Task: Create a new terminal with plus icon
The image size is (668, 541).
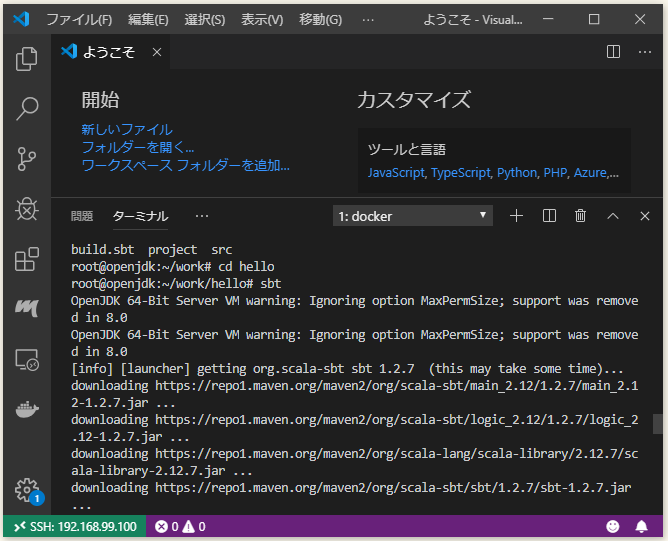Action: click(x=516, y=216)
